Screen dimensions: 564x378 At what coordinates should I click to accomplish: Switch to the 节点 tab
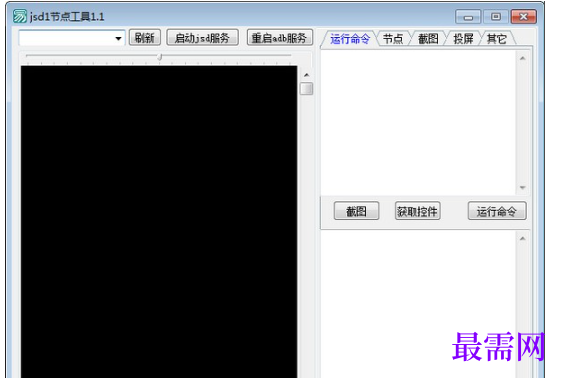click(x=393, y=38)
